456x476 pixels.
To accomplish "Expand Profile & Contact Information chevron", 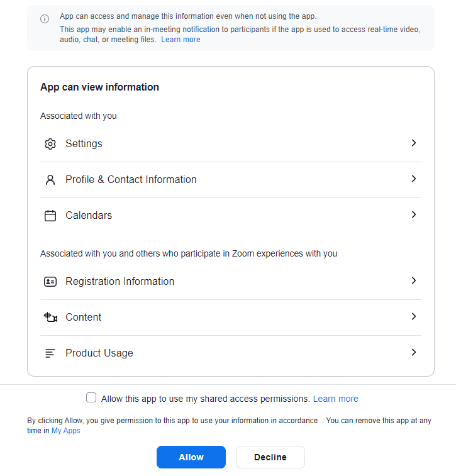I will point(413,179).
